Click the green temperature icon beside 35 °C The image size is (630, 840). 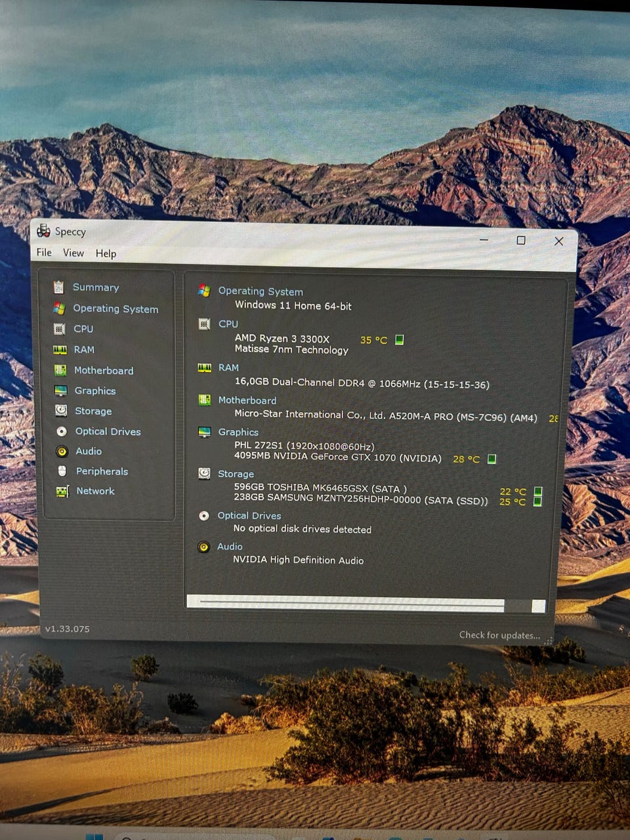point(399,339)
